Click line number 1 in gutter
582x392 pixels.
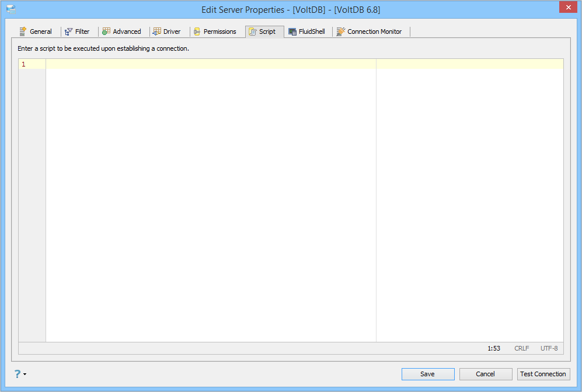click(x=24, y=64)
